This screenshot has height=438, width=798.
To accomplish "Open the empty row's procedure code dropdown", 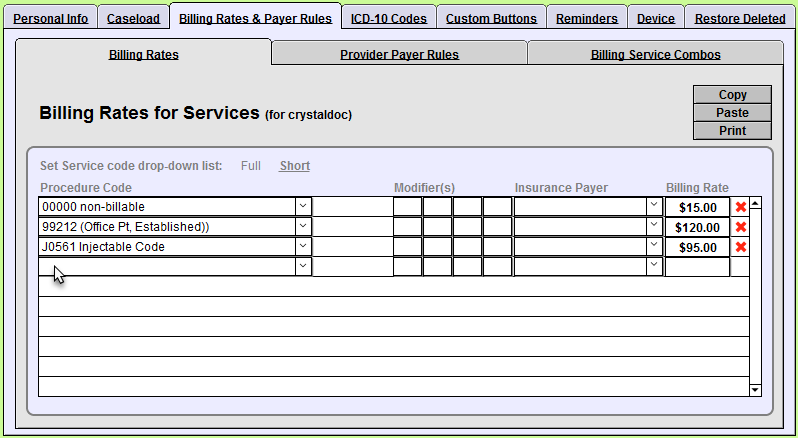I will 303,267.
